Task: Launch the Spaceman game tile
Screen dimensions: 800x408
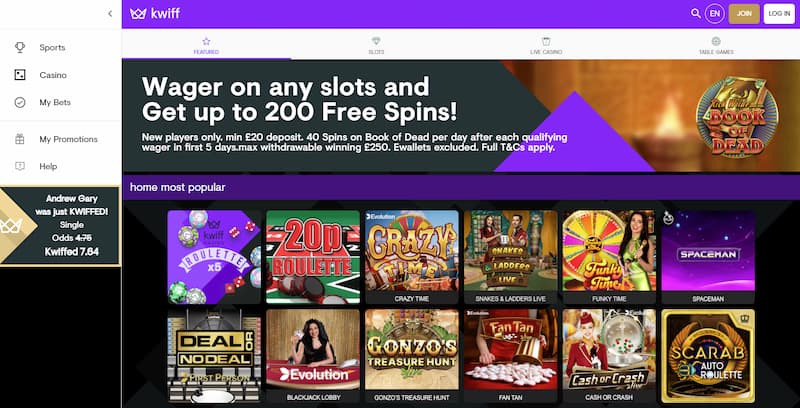Action: [x=708, y=257]
